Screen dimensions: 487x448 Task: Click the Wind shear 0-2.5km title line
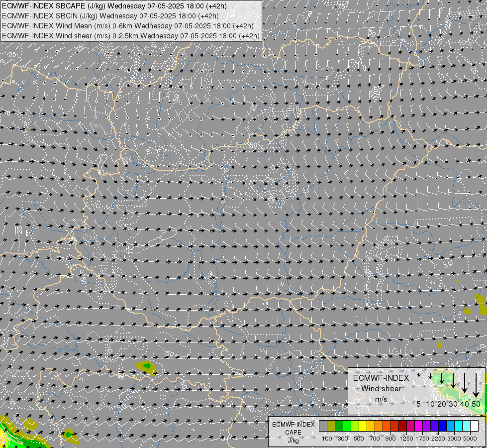tap(131, 36)
